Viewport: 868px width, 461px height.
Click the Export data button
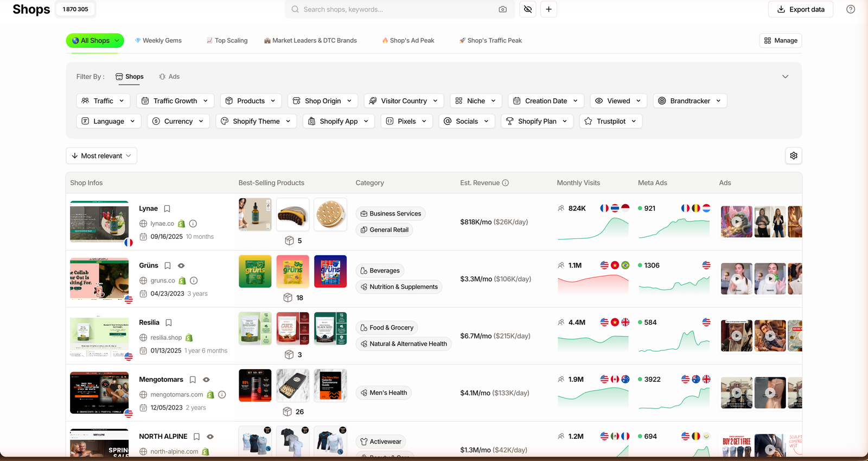(801, 9)
